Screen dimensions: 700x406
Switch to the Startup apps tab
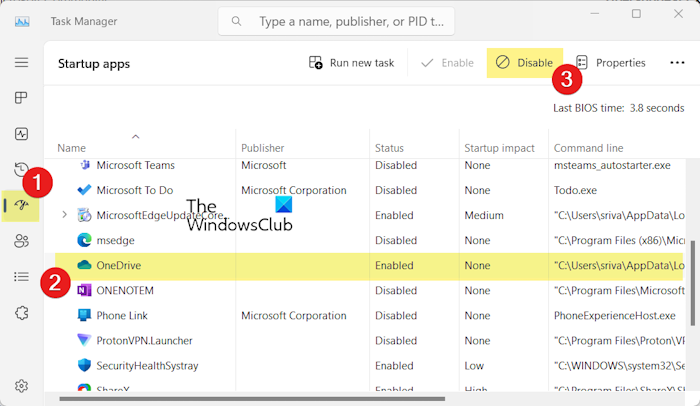point(21,205)
